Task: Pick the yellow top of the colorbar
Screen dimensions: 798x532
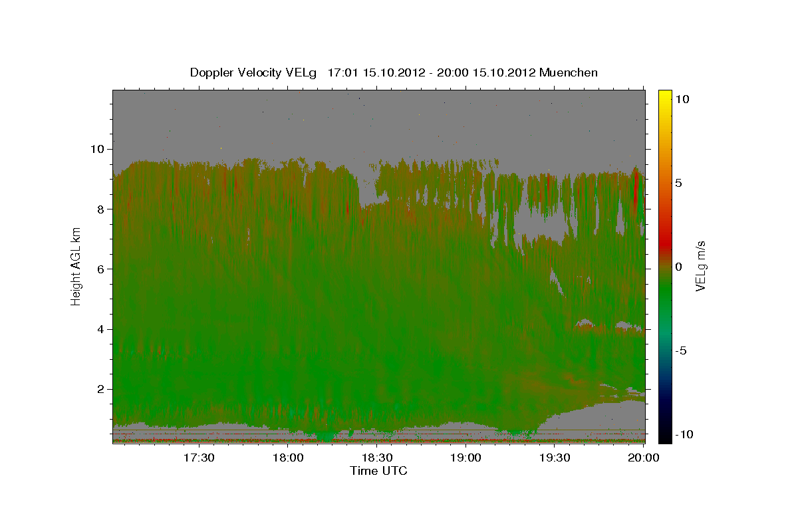Action: pyautogui.click(x=665, y=94)
